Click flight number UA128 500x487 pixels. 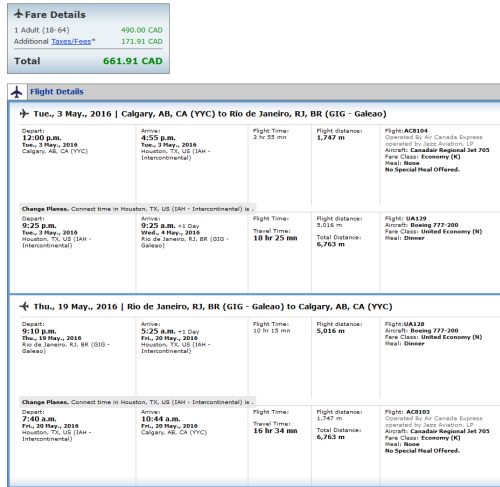click(414, 324)
